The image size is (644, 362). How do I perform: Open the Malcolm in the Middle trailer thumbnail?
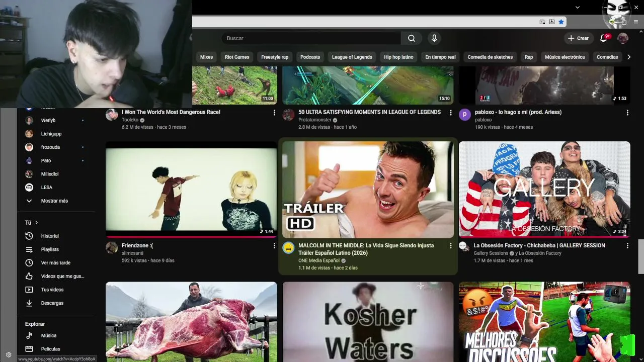pos(368,189)
